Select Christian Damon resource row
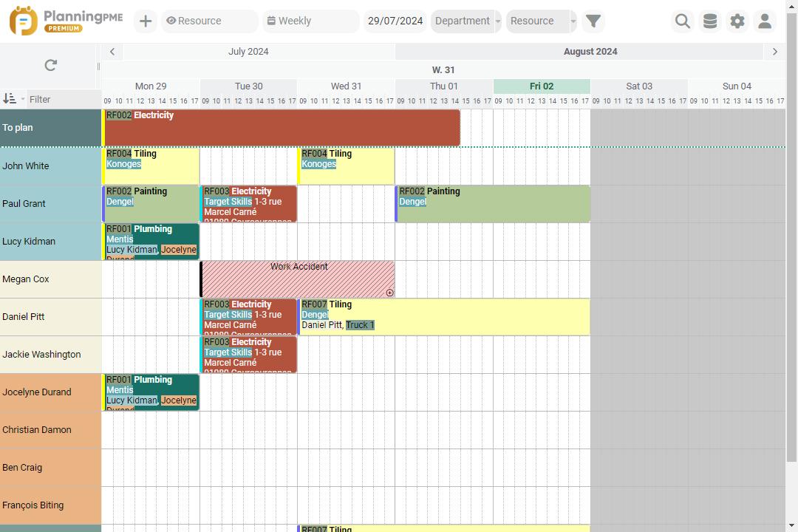This screenshot has width=798, height=532. coord(50,430)
